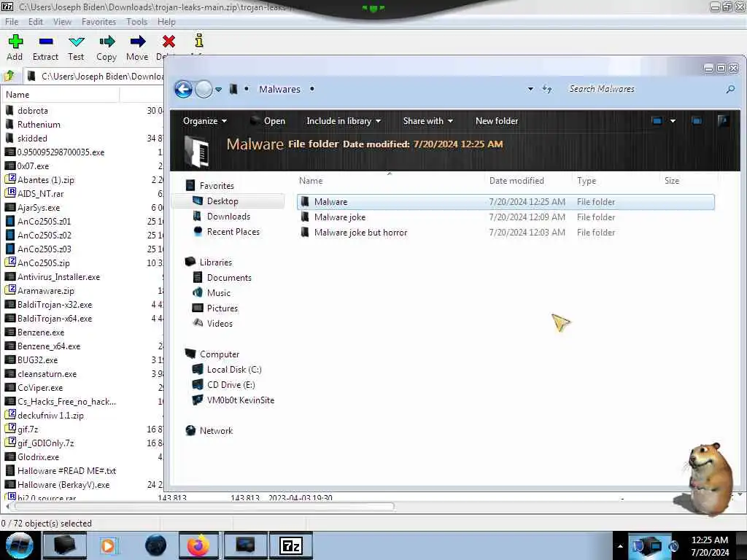Sort Explorer list by Size column
Screen dimensions: 747x560
[x=672, y=181]
